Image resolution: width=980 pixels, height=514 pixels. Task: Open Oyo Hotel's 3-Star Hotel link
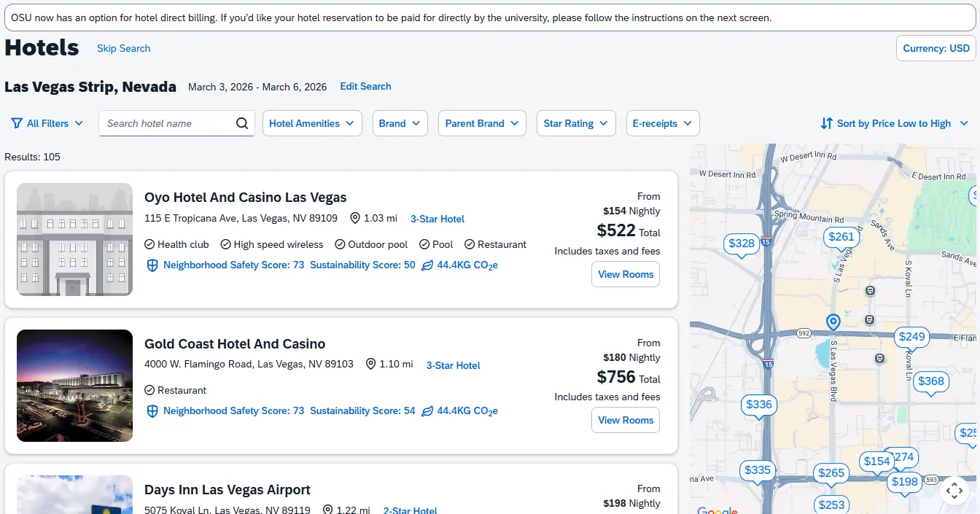pyautogui.click(x=437, y=219)
